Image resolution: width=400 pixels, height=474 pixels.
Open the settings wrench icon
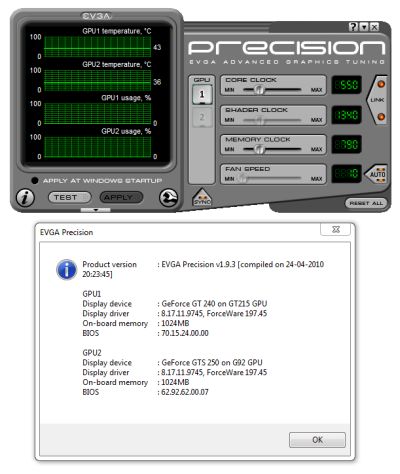pyautogui.click(x=168, y=198)
